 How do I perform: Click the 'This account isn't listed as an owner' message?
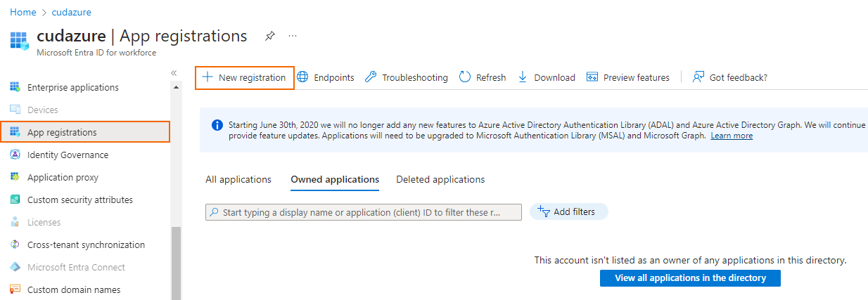pos(690,260)
